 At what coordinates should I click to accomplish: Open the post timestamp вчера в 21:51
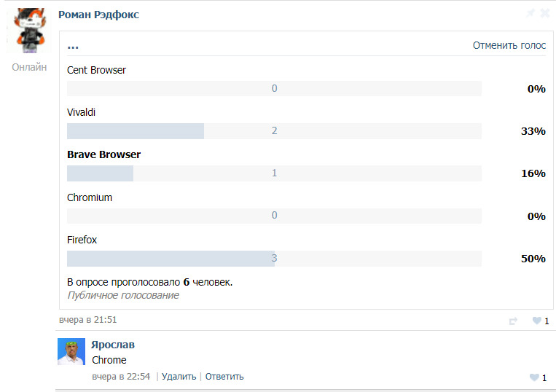coord(87,320)
